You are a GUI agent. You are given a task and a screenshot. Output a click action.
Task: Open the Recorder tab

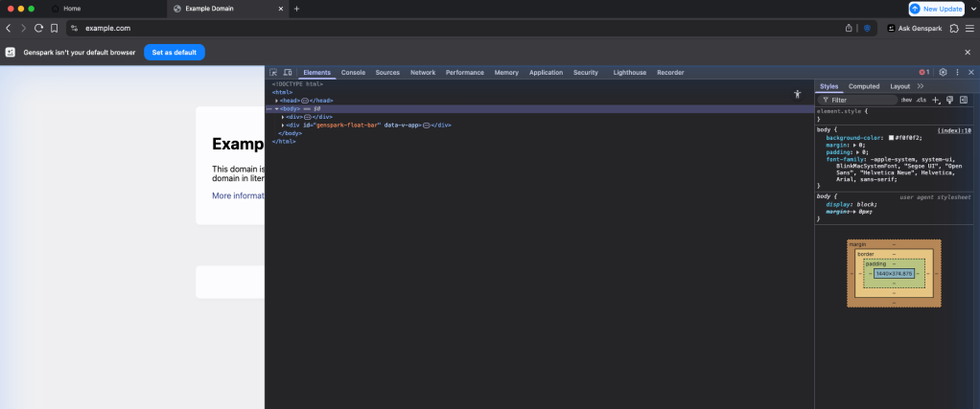pyautogui.click(x=670, y=73)
